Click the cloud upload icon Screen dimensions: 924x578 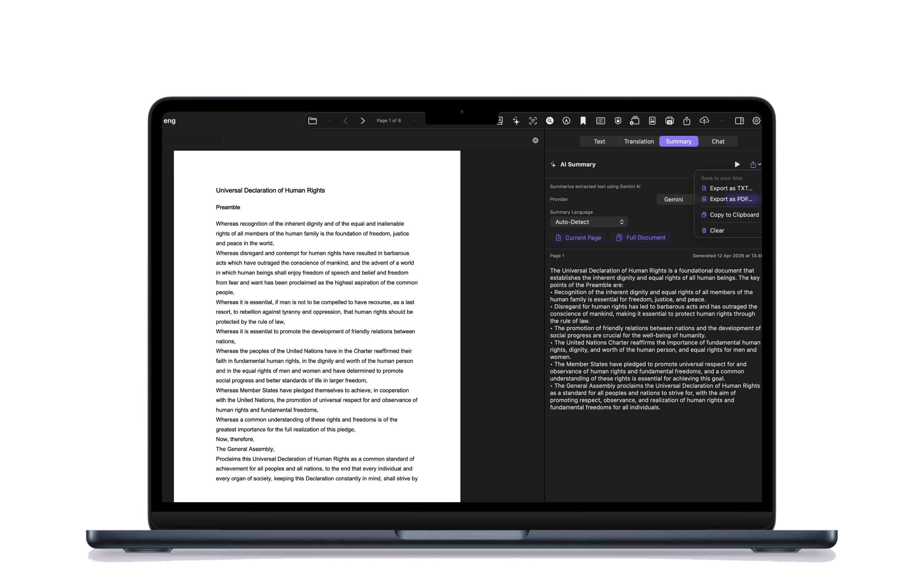coord(704,121)
